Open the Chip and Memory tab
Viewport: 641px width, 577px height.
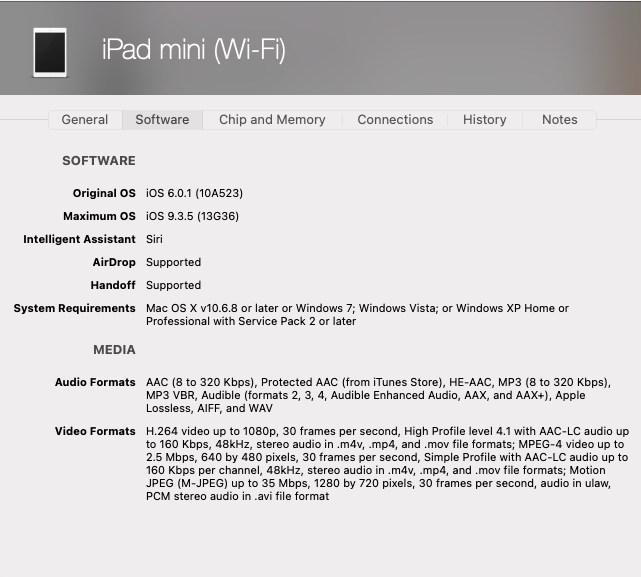coord(272,120)
